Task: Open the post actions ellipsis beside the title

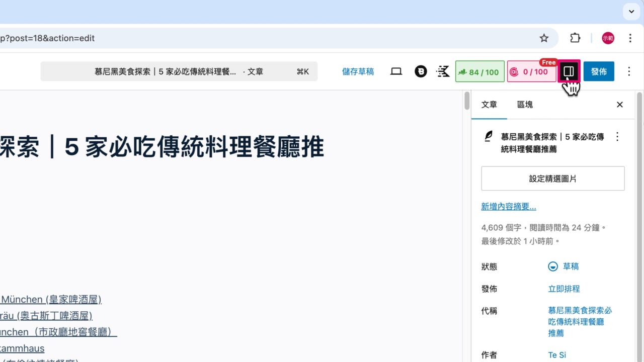Action: [x=617, y=136]
